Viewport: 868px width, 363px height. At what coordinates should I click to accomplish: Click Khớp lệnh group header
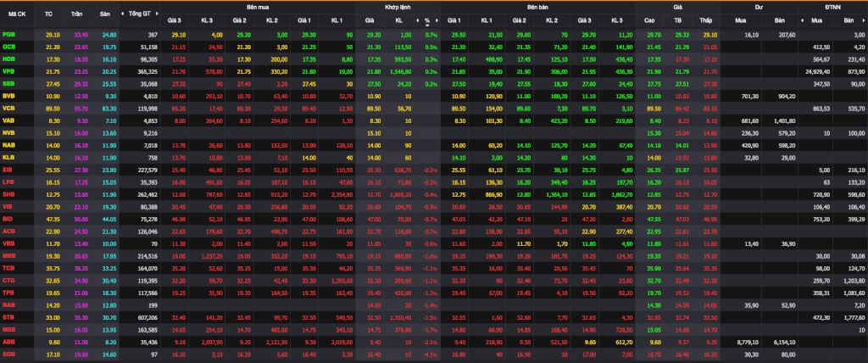[398, 8]
